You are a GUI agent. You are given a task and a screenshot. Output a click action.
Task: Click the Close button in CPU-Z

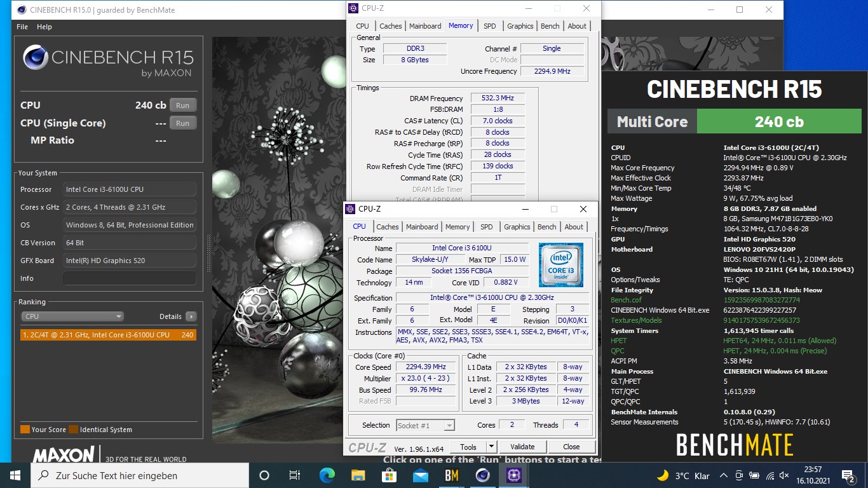(x=571, y=447)
